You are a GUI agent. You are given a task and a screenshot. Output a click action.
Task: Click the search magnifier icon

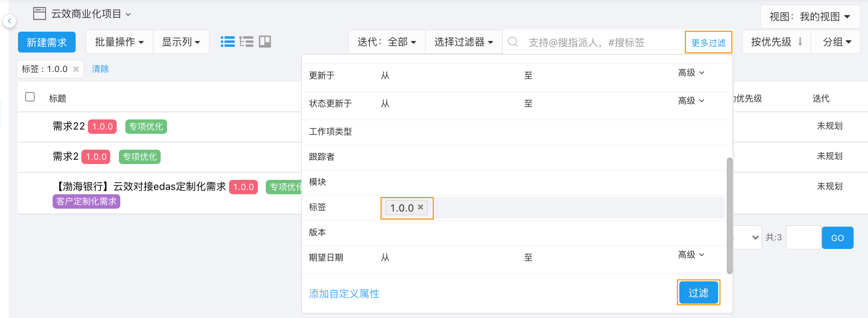point(513,42)
